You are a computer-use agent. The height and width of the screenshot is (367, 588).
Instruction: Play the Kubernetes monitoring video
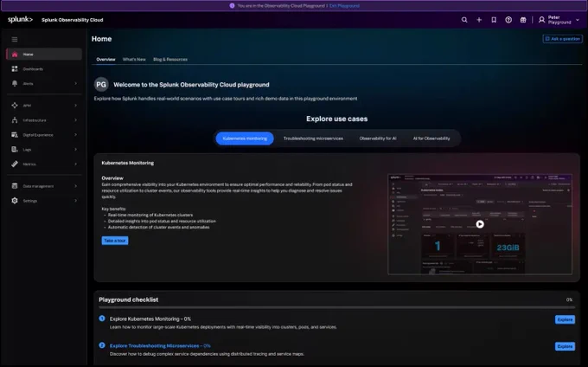pos(480,224)
